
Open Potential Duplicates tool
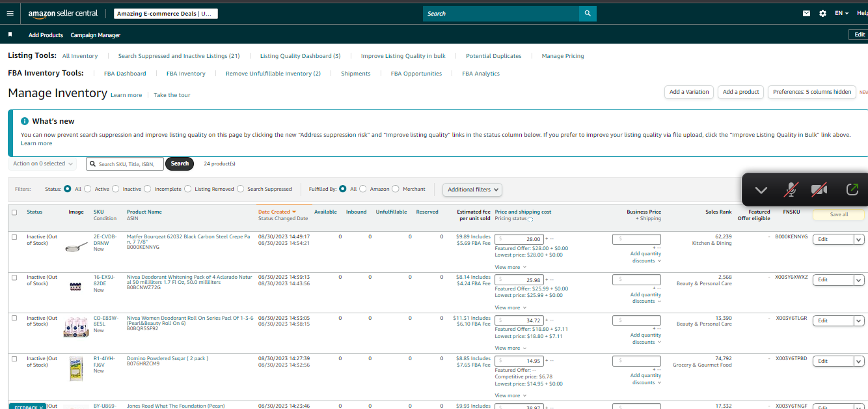pyautogui.click(x=494, y=56)
